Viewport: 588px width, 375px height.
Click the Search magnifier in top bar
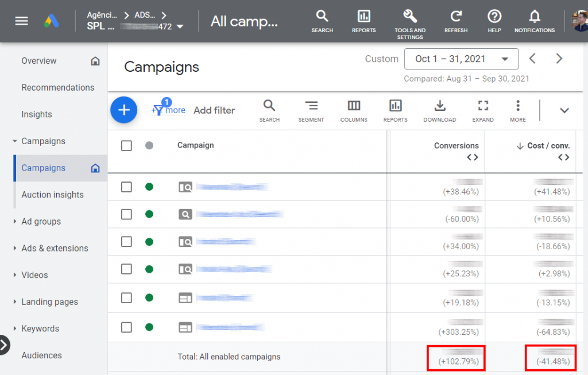coord(322,21)
